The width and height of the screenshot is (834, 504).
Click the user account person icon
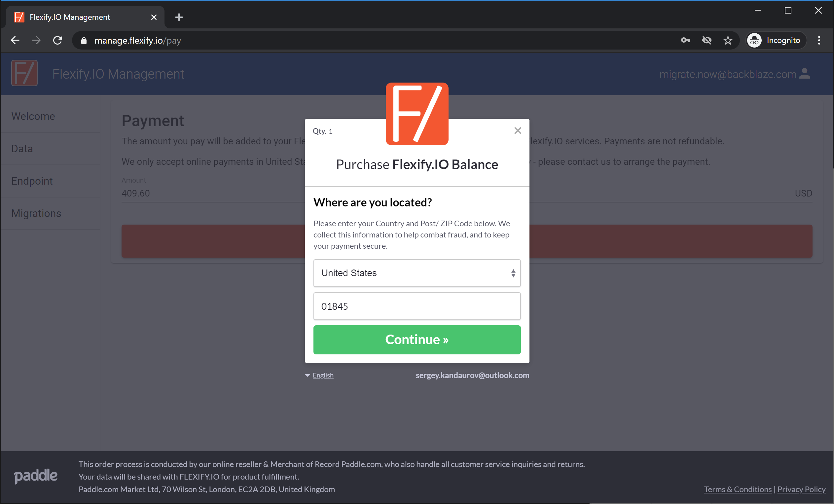pyautogui.click(x=805, y=73)
